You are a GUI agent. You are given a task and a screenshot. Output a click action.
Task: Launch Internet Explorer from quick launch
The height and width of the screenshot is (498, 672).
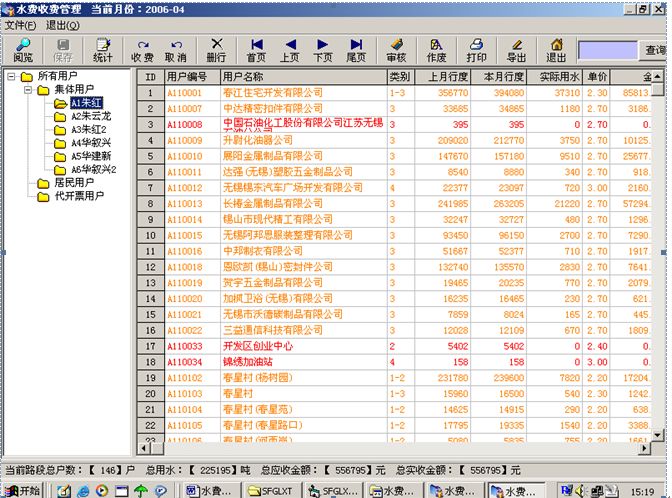(83, 491)
